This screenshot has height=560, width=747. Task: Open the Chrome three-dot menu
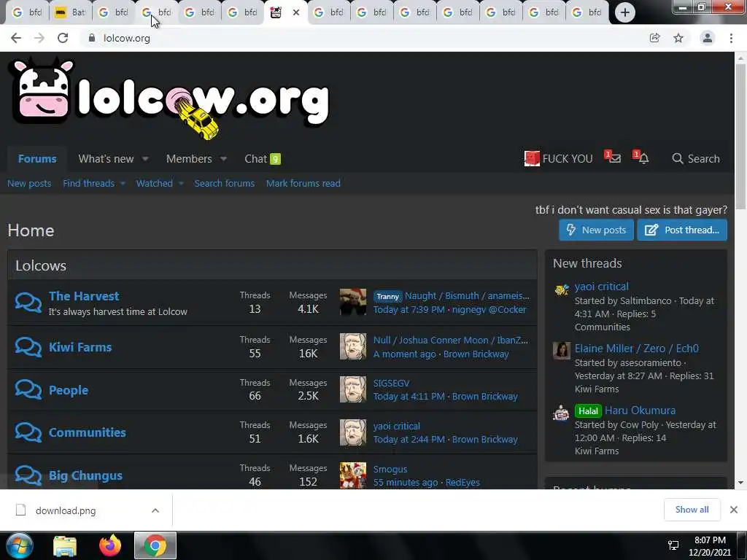click(731, 38)
